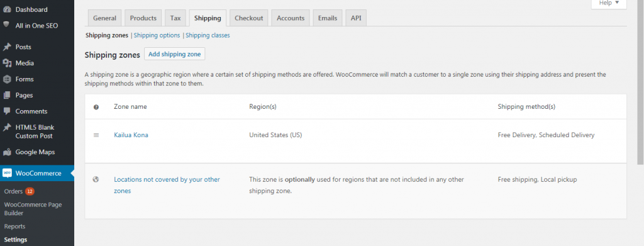Click the page vertical scrollbar

[641, 82]
